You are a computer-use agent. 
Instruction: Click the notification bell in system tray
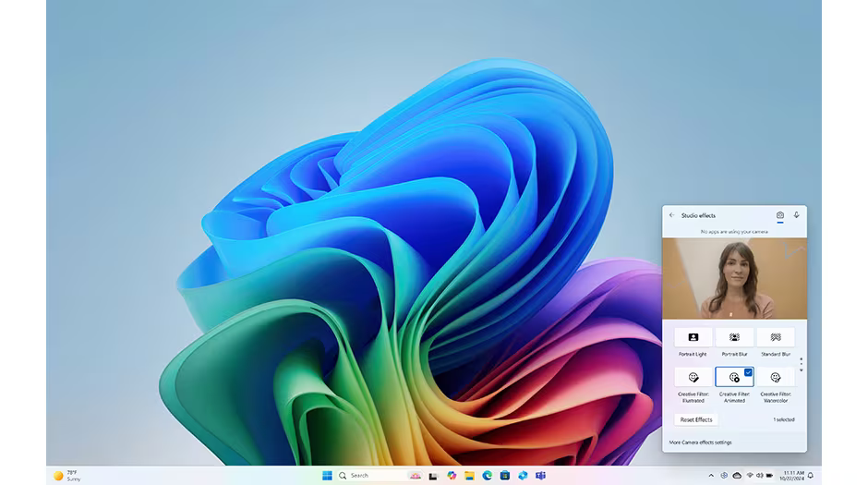coord(810,475)
